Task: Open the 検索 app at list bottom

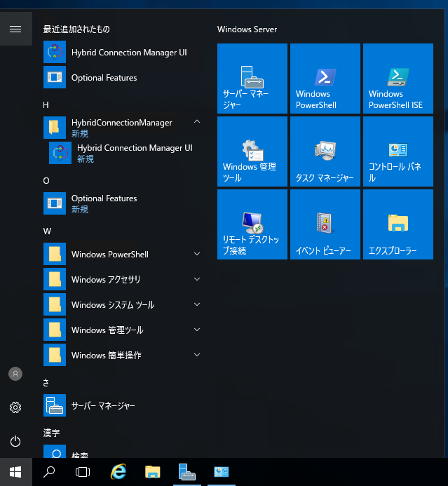Action: [123, 452]
